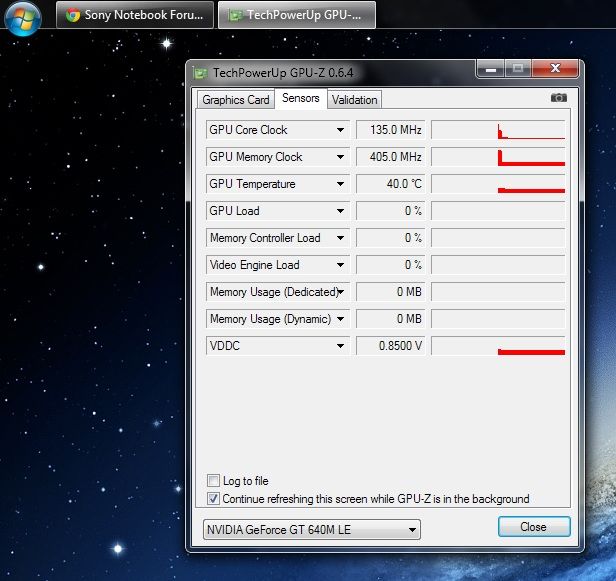Expand the GPU Load dropdown arrow

coord(340,211)
